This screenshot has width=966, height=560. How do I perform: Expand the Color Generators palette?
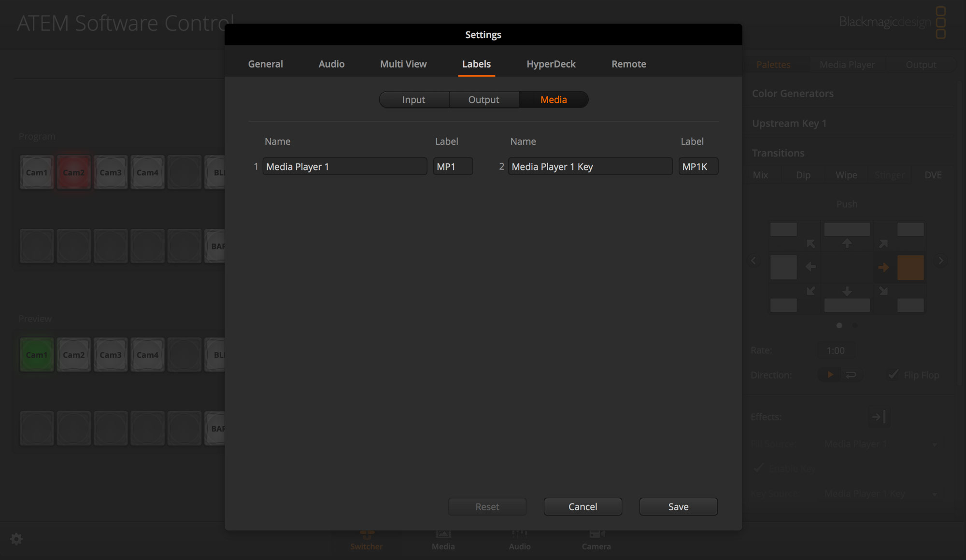[793, 93]
